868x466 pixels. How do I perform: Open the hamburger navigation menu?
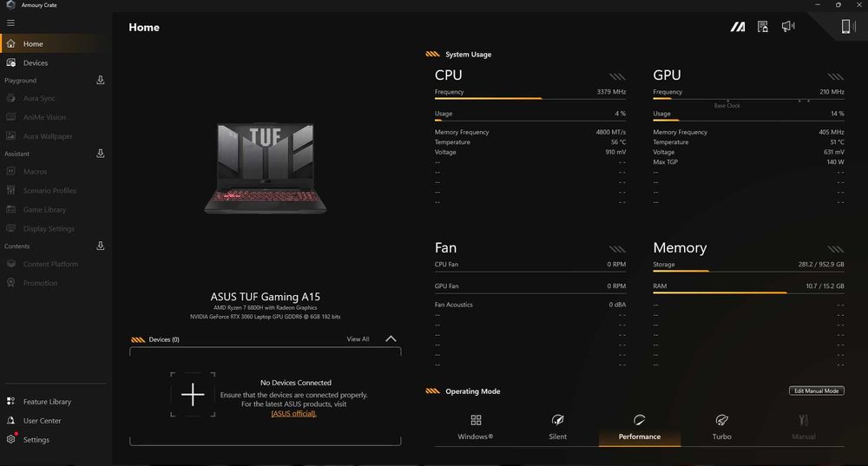click(x=10, y=23)
